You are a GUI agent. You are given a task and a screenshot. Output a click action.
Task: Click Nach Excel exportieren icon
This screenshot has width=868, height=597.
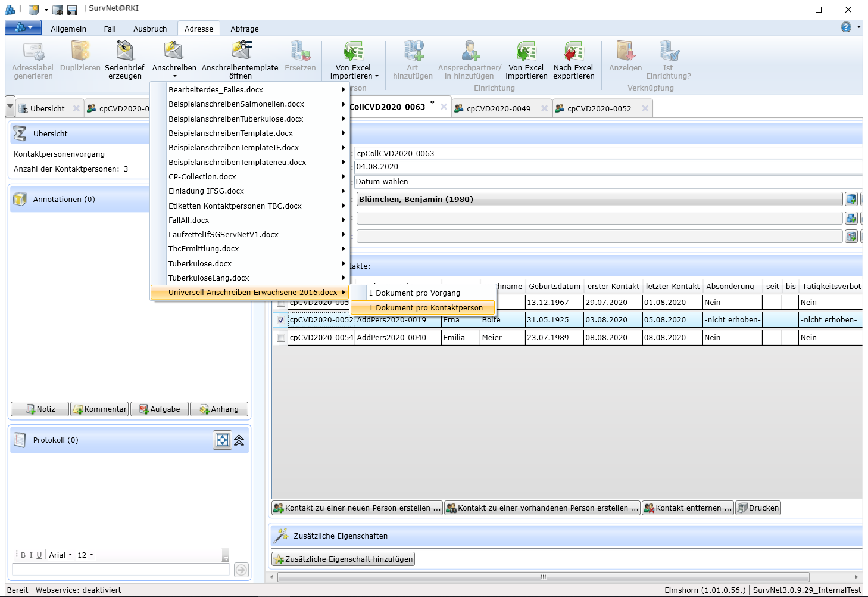573,52
